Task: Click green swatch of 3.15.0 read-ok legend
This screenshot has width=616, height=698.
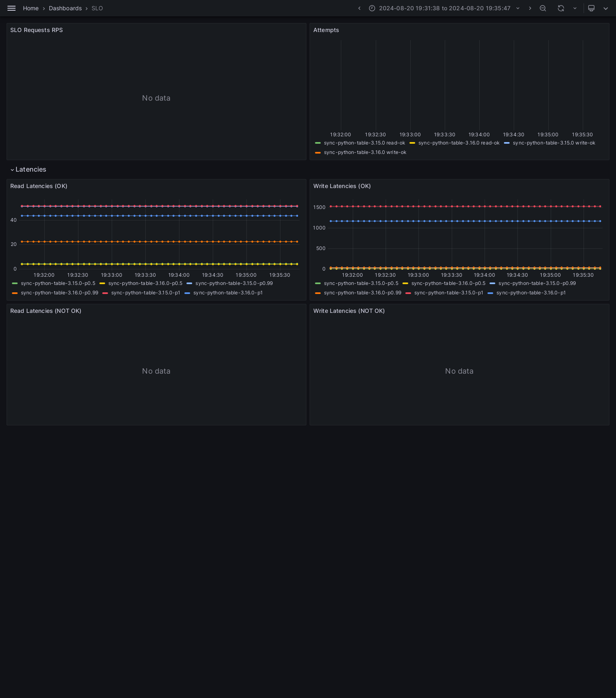Action: click(x=318, y=143)
